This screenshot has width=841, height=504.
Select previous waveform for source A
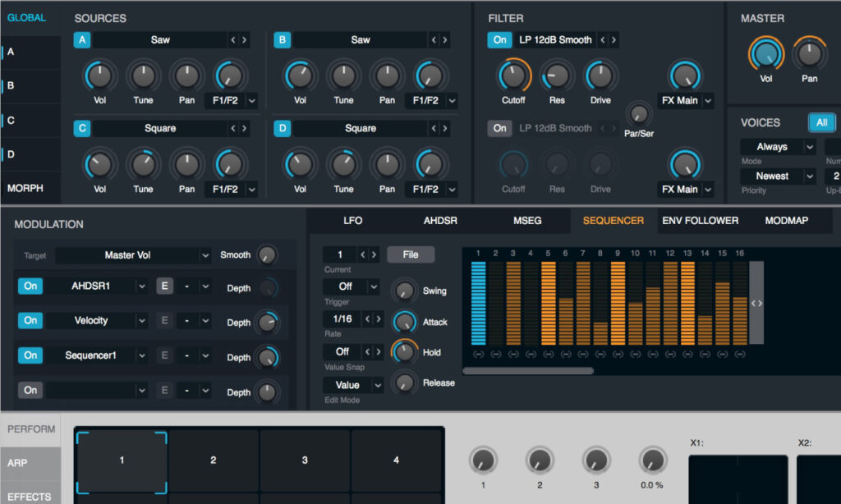pos(232,39)
